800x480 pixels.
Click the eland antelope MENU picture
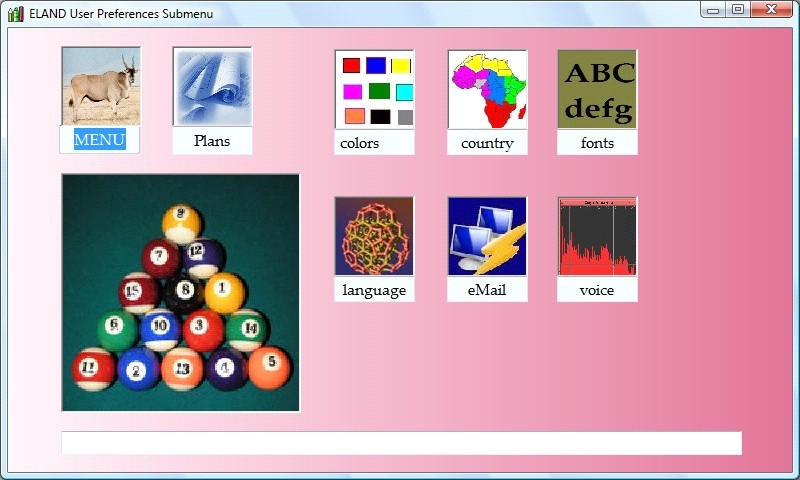100,86
